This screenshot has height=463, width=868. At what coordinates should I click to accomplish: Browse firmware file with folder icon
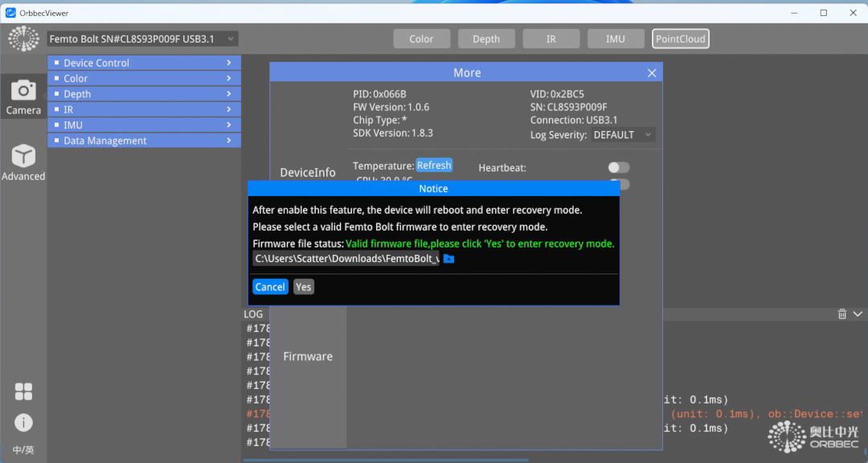tap(449, 259)
